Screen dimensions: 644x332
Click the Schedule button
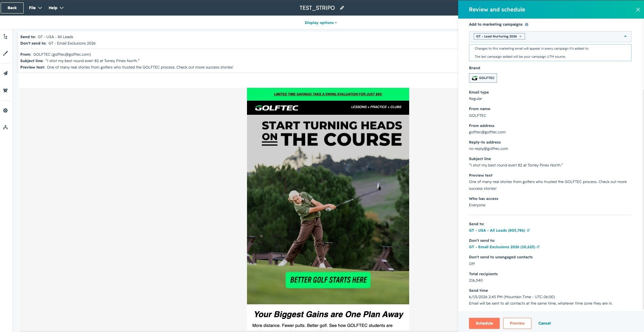(x=484, y=323)
